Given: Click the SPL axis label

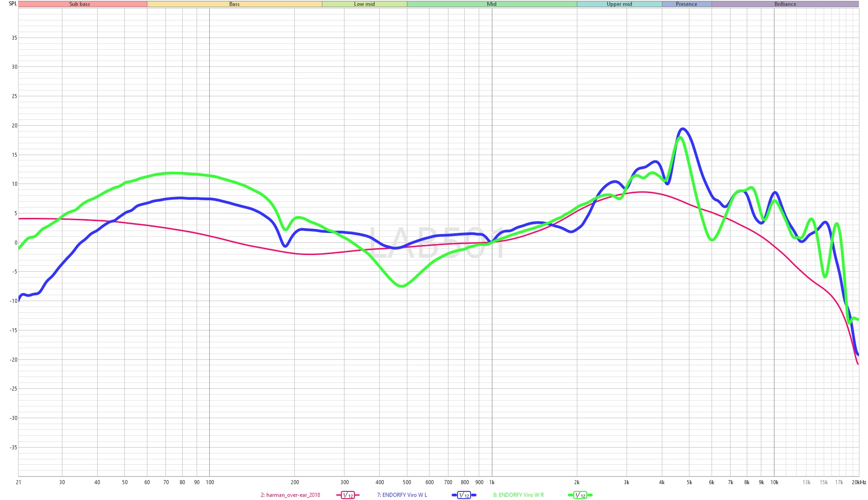Looking at the screenshot, I should tap(13, 4).
